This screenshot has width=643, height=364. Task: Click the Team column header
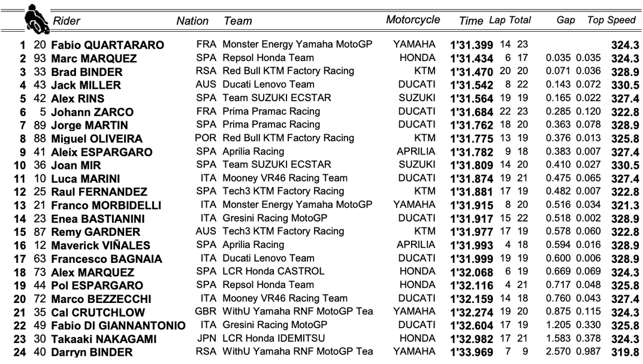pos(238,21)
